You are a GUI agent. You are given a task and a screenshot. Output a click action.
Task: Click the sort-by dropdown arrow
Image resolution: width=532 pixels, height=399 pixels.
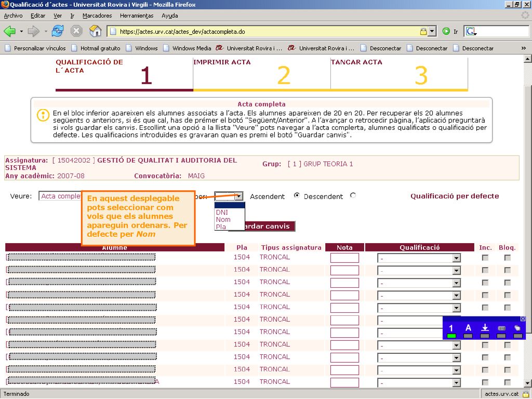239,196
